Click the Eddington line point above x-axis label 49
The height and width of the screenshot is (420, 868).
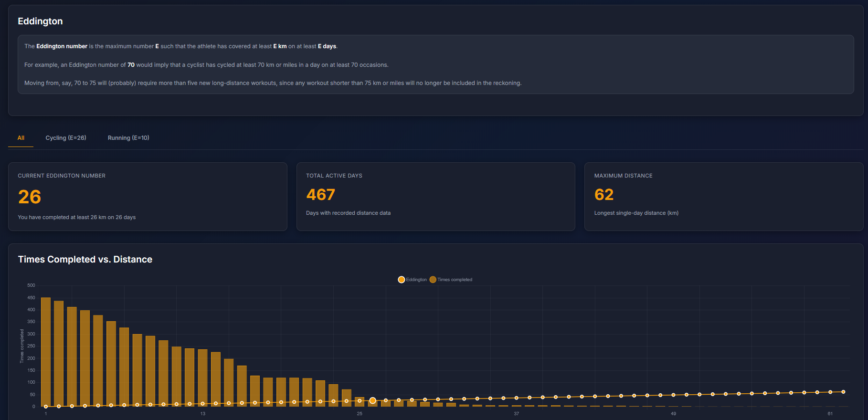point(673,395)
